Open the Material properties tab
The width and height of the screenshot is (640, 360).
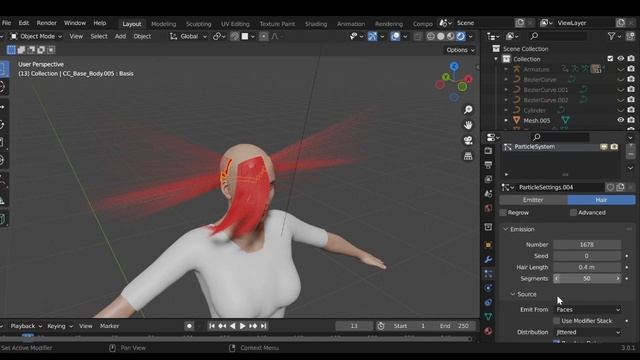(488, 331)
